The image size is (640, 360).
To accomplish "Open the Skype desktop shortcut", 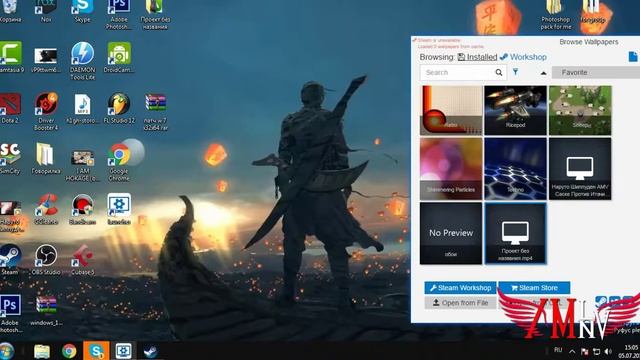I will click(x=82, y=11).
